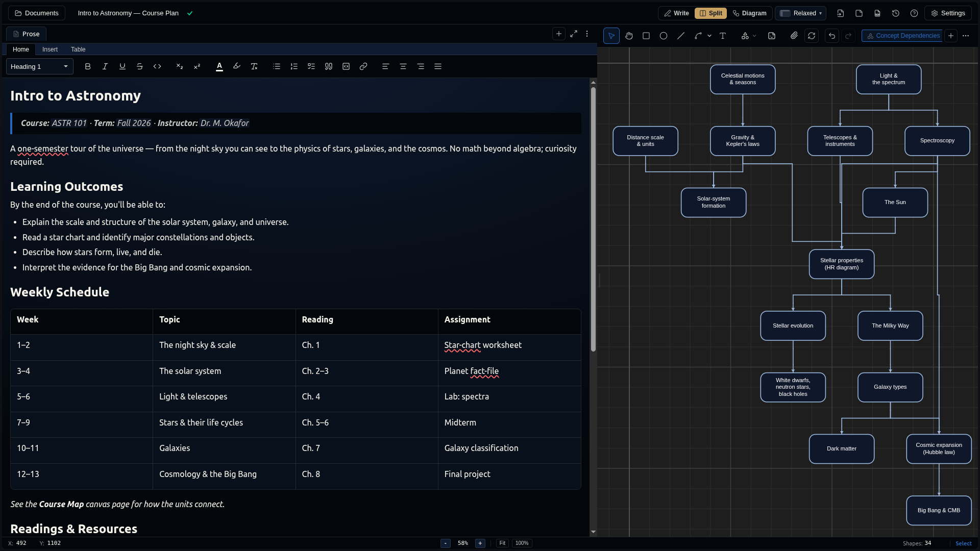Open the Documents browser
This screenshot has width=980, height=551.
[37, 13]
